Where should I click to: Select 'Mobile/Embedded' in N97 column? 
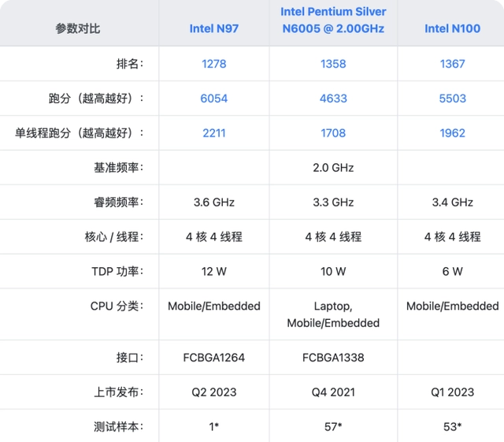point(213,306)
